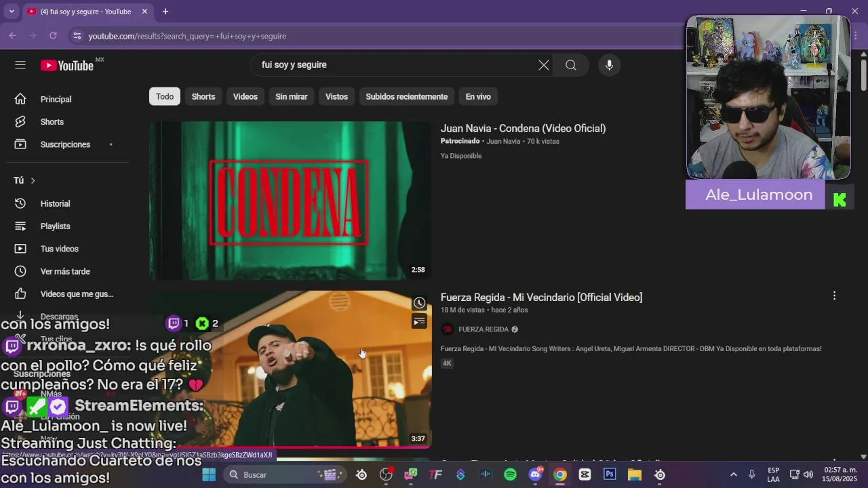Open Juan Navia - Condena video title
Image resolution: width=868 pixels, height=488 pixels.
coord(523,128)
